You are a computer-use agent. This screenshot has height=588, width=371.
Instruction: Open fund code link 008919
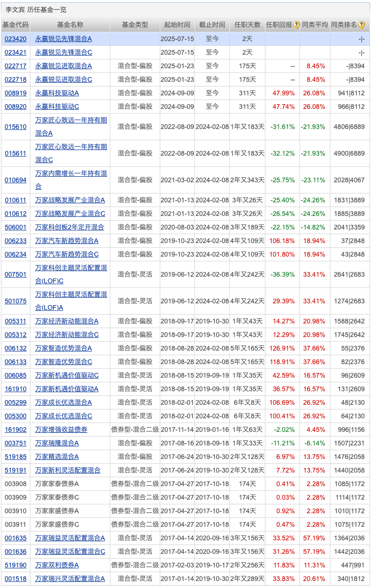click(15, 93)
